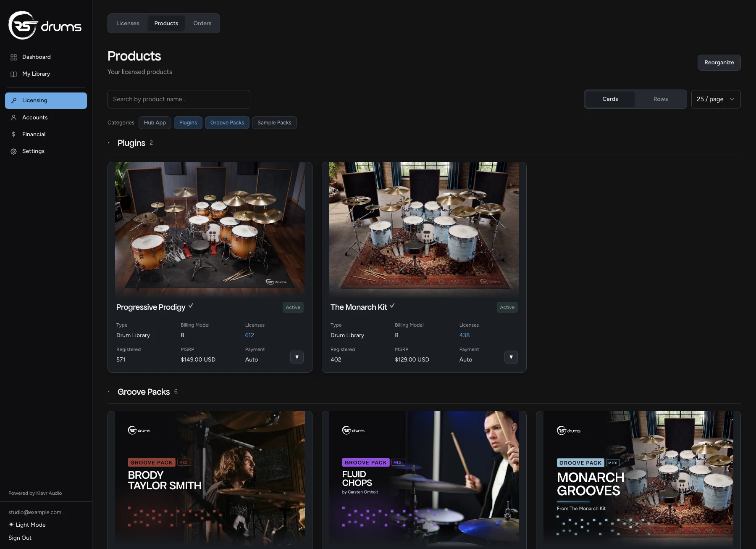Viewport: 756px width, 549px height.
Task: Collapse the Plugins section
Action: tap(109, 143)
